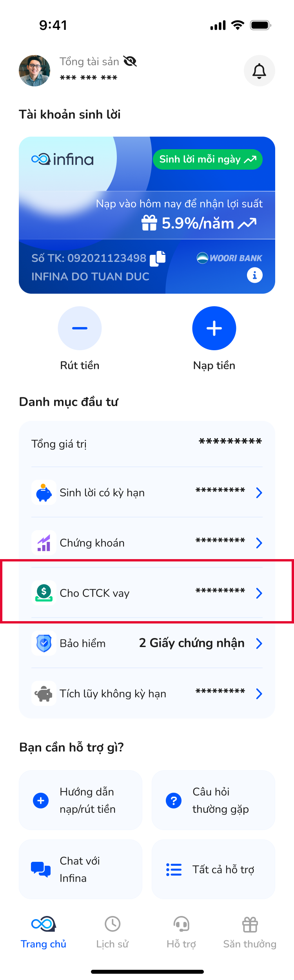
Task: Start Chat với Infina
Action: pos(80,869)
